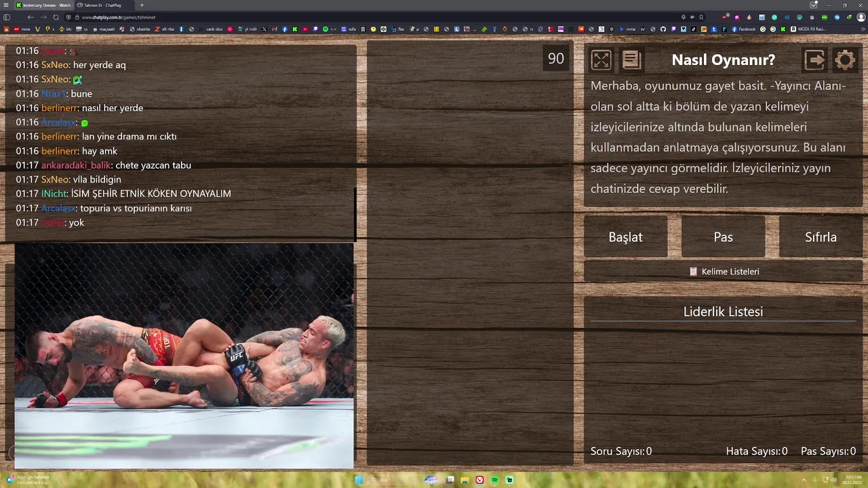Screen dimensions: 868x488
Task: Click username ankaradaki_balik in chat
Action: click(x=76, y=165)
